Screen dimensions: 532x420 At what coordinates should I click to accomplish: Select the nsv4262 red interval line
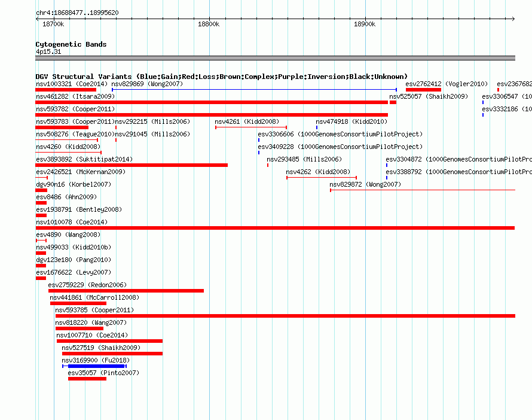tap(322, 178)
